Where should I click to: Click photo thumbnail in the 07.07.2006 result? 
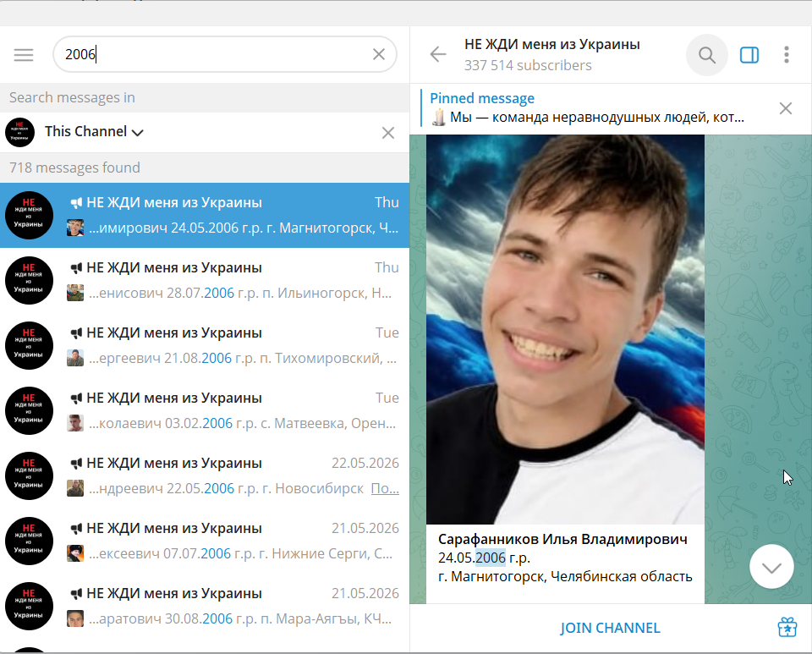[75, 554]
